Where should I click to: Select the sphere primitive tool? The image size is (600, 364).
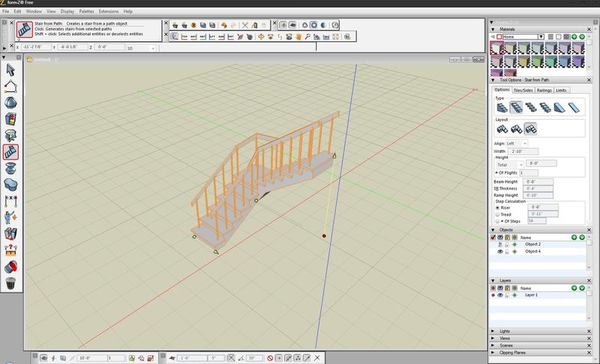[10, 102]
